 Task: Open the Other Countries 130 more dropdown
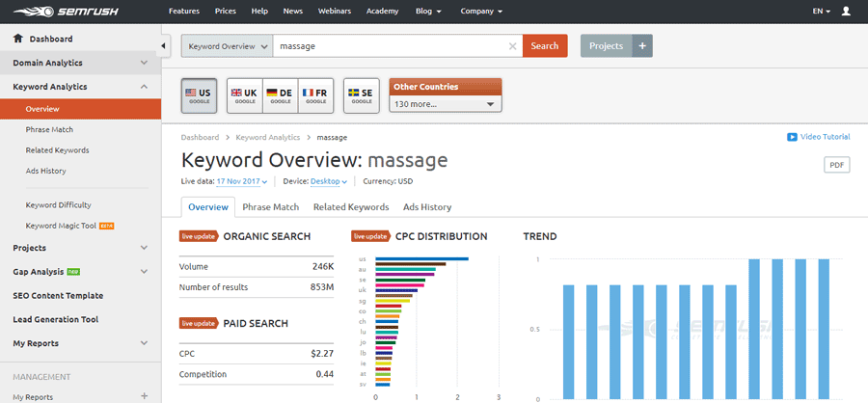pyautogui.click(x=446, y=104)
